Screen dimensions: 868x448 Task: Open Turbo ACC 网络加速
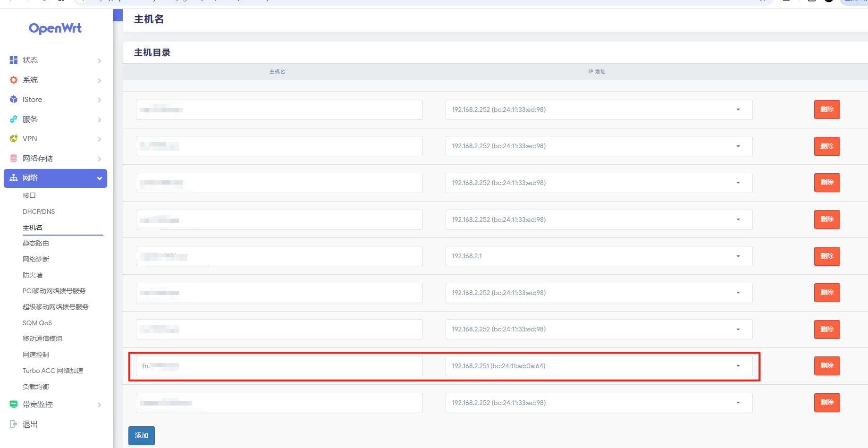53,371
